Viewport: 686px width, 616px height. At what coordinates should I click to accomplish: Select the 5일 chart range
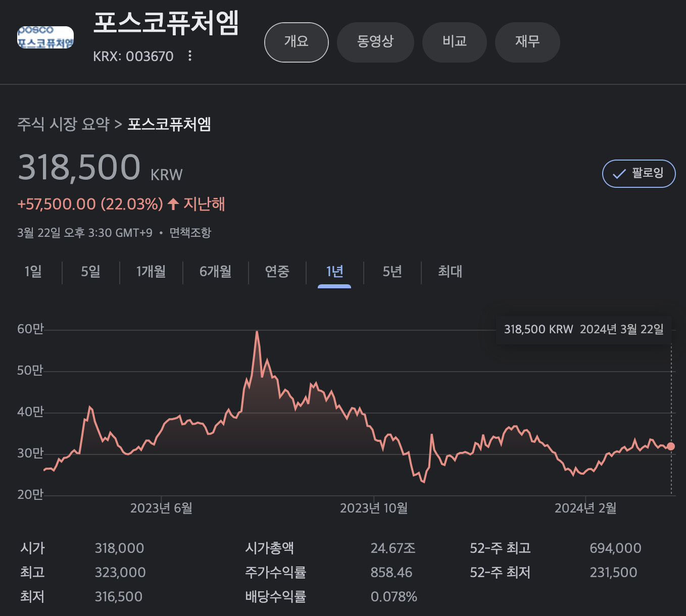point(91,272)
